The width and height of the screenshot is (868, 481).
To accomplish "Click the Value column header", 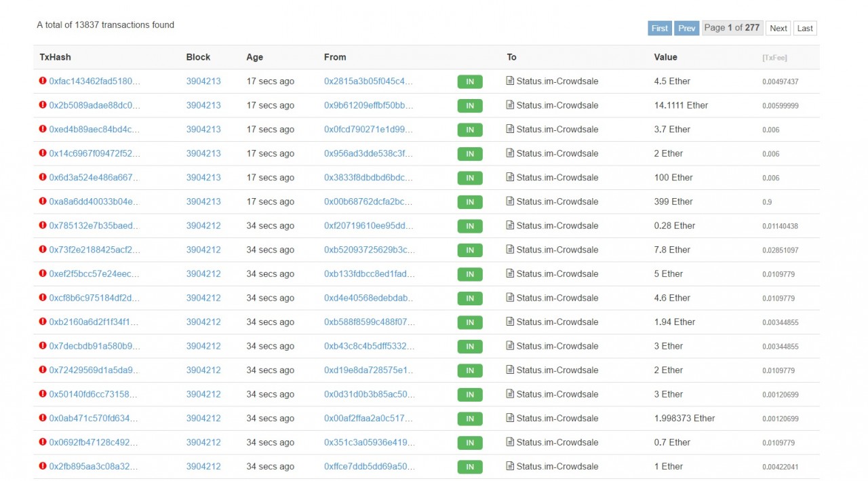I will pos(665,57).
